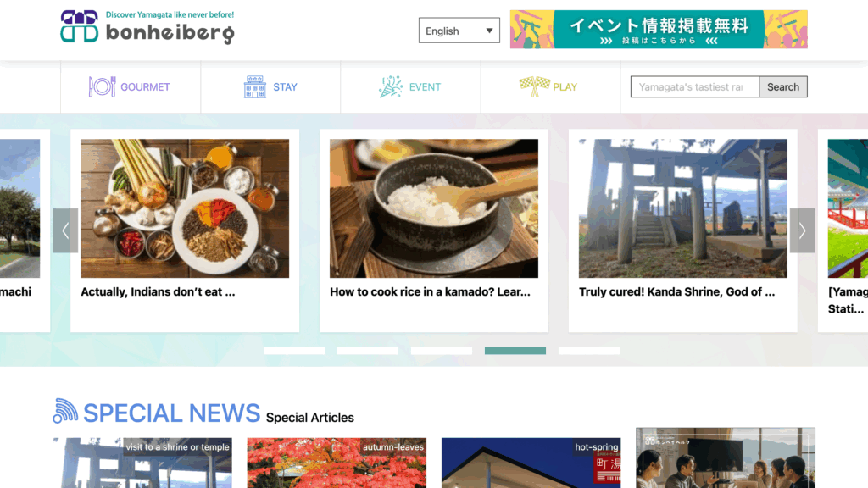Open the Play checkered flags icon
Image resolution: width=868 pixels, height=488 pixels.
pyautogui.click(x=534, y=86)
